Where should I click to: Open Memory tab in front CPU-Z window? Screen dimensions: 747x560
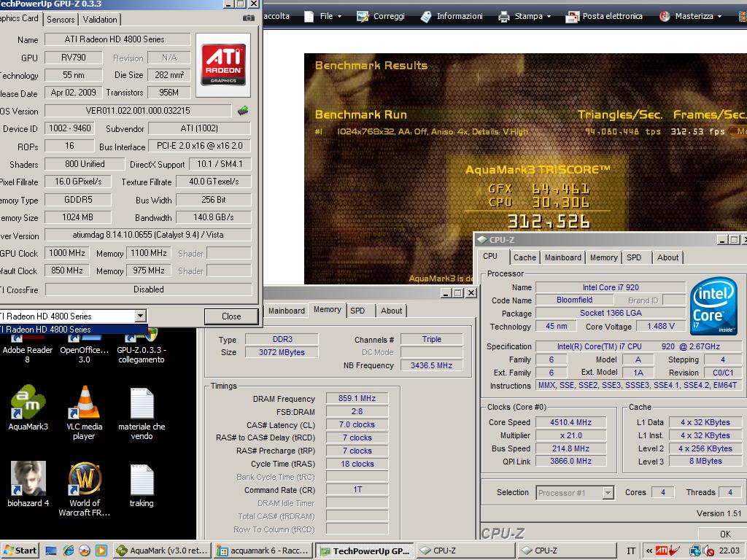pos(603,257)
